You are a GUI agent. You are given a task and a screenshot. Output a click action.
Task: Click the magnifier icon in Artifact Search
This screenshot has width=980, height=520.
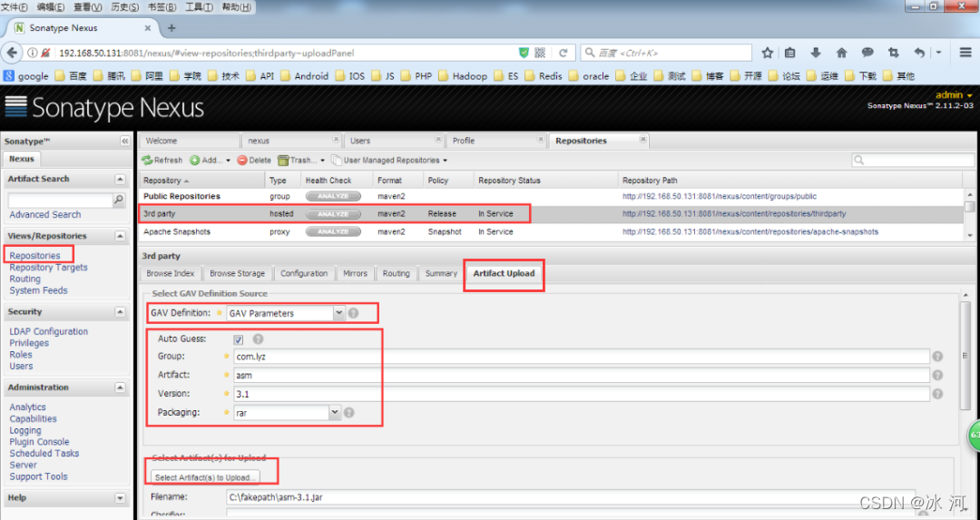119,200
